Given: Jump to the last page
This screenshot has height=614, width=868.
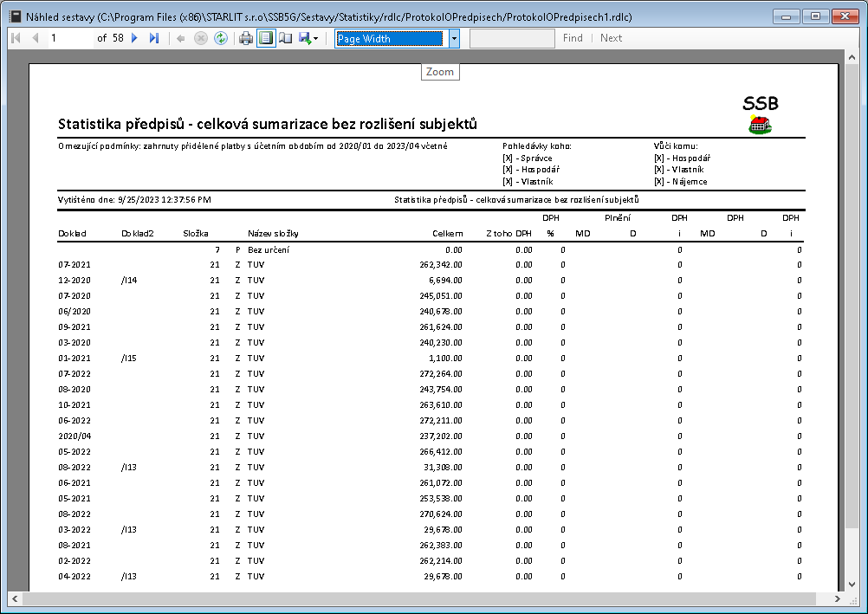Looking at the screenshot, I should (x=154, y=38).
